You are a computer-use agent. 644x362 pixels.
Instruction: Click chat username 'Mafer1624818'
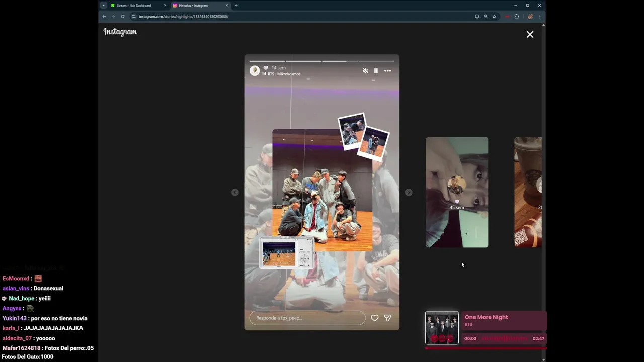coord(21,348)
